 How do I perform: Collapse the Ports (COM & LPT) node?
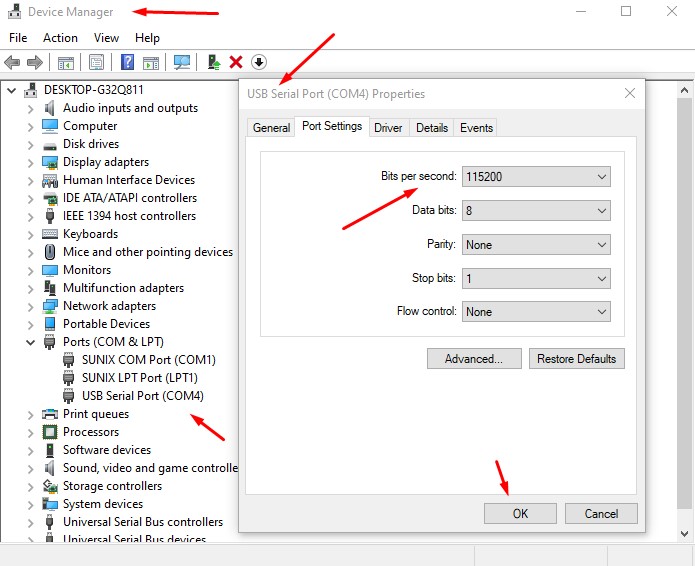coord(31,342)
